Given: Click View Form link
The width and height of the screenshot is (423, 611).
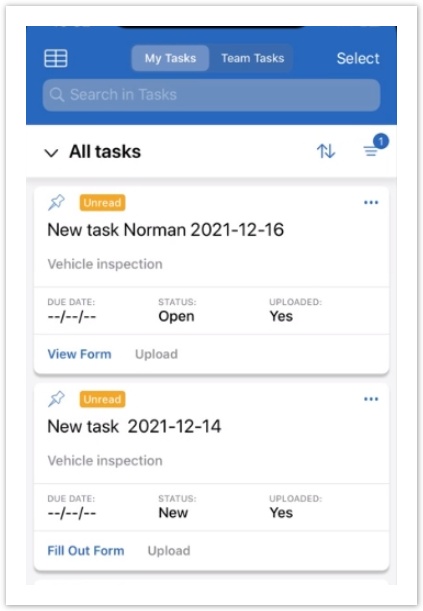Looking at the screenshot, I should [x=79, y=354].
